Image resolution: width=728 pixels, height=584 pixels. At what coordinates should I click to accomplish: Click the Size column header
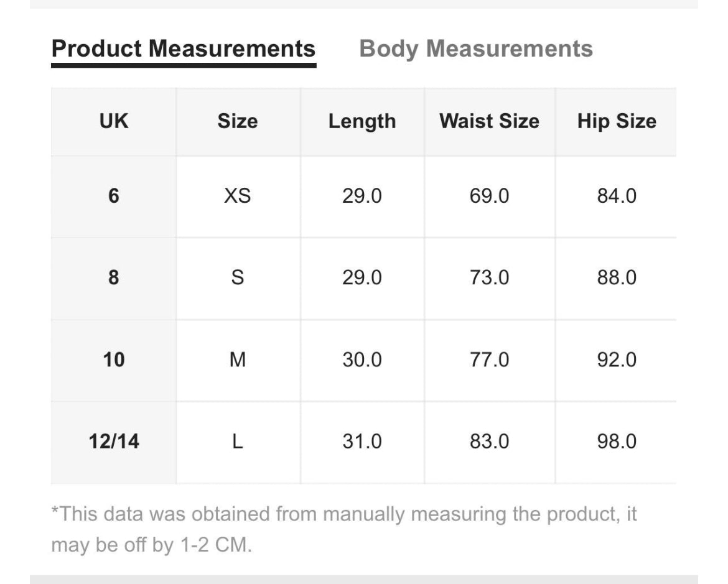pos(238,121)
